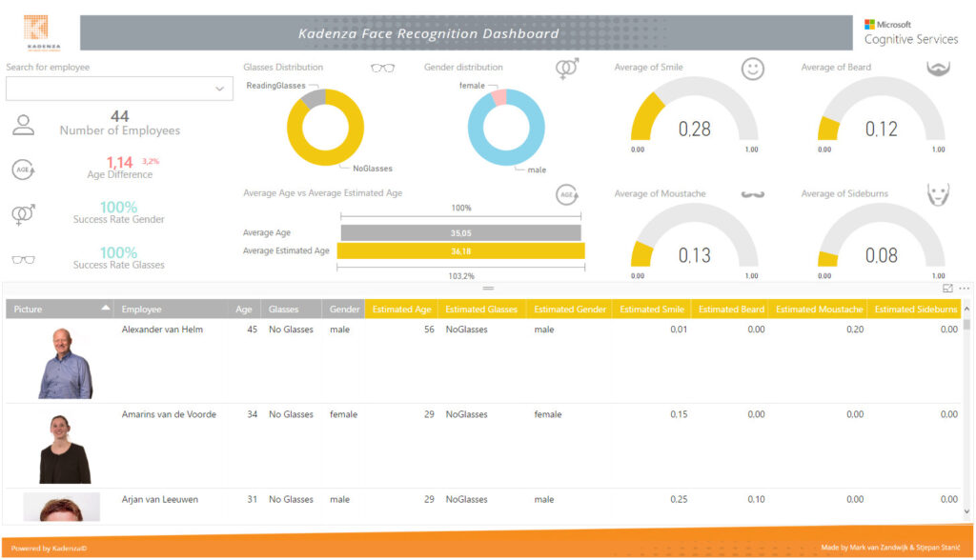Screen dimensions: 976x560
Task: Click the '1,14' age difference value
Action: pyautogui.click(x=119, y=163)
